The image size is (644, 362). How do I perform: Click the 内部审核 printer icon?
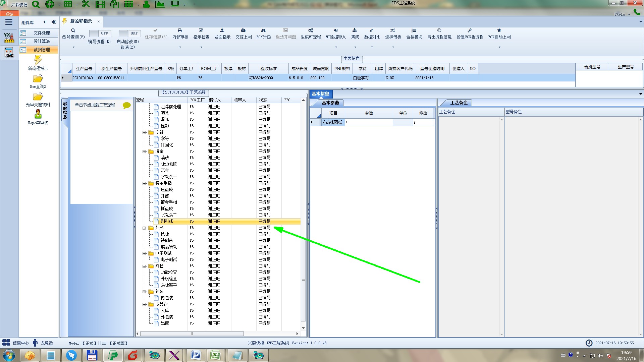pyautogui.click(x=180, y=30)
